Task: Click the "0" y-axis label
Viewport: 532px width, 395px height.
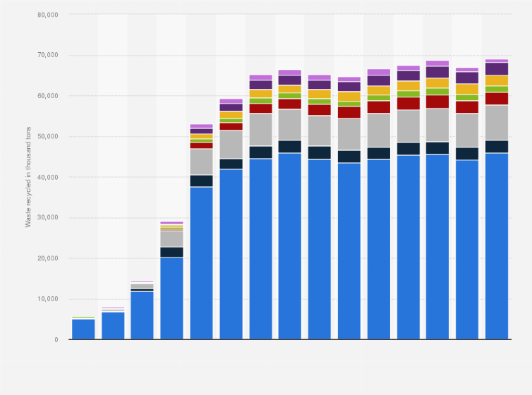Action: point(56,340)
